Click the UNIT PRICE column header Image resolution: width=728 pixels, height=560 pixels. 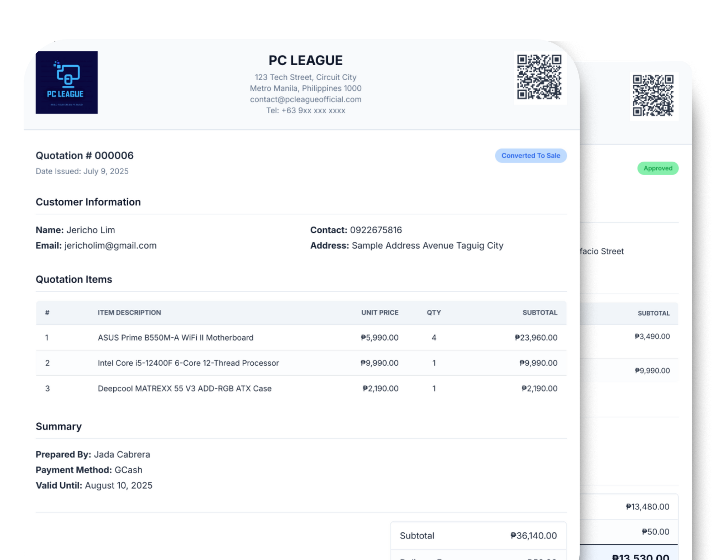coord(380,313)
